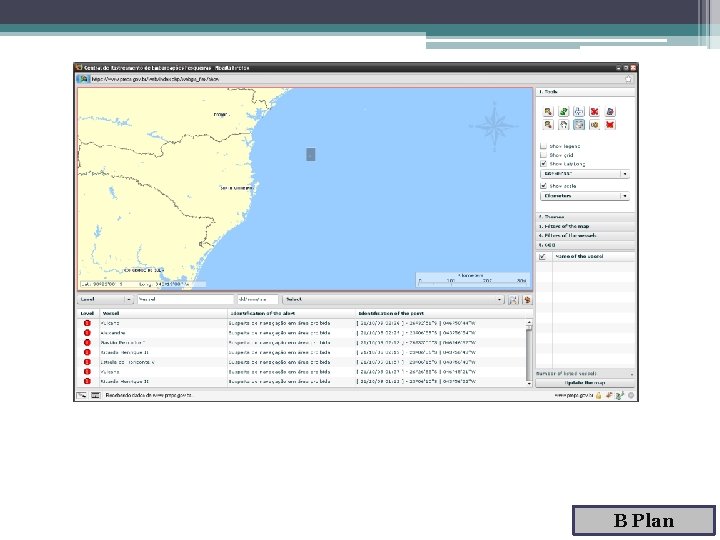Click the compass rose on the map
The height and width of the screenshot is (540, 720).
[494, 126]
